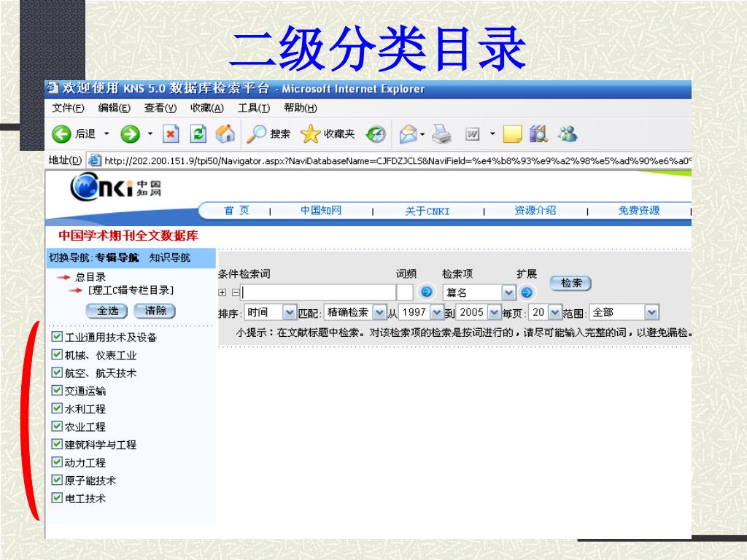
Task: Open the 文件(F) menu
Action: point(68,108)
